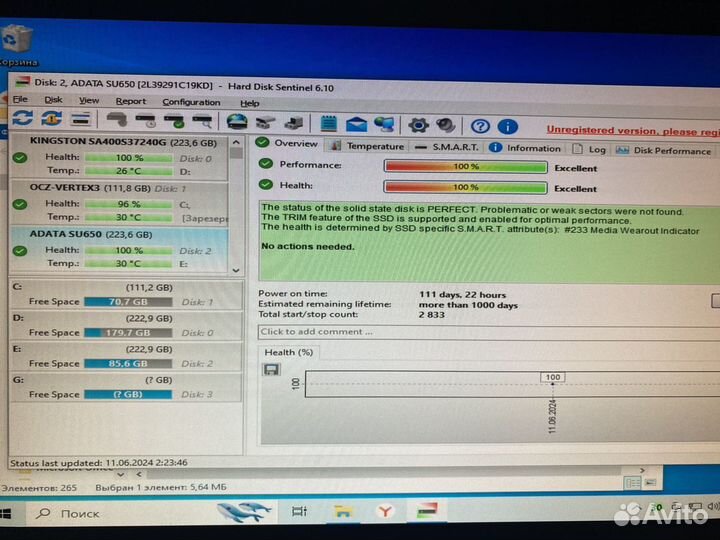
Task: Click the disk with magnifier icon
Action: click(x=202, y=122)
